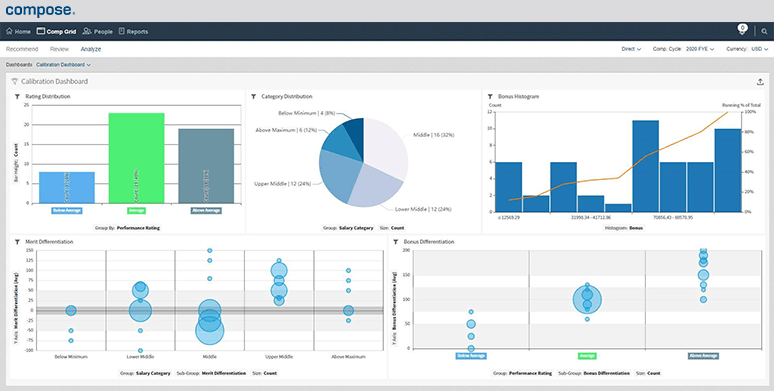Open the Comp Grid section
The width and height of the screenshot is (774, 391).
[57, 31]
